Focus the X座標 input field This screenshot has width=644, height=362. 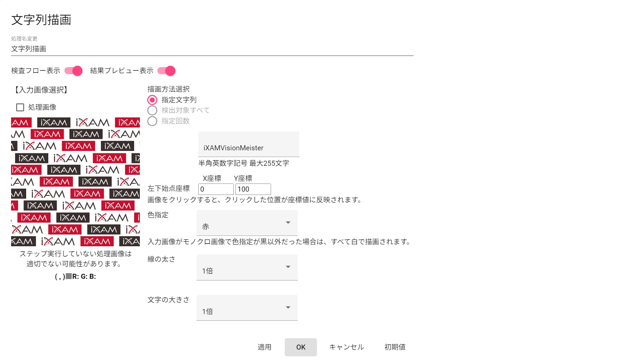pos(216,189)
